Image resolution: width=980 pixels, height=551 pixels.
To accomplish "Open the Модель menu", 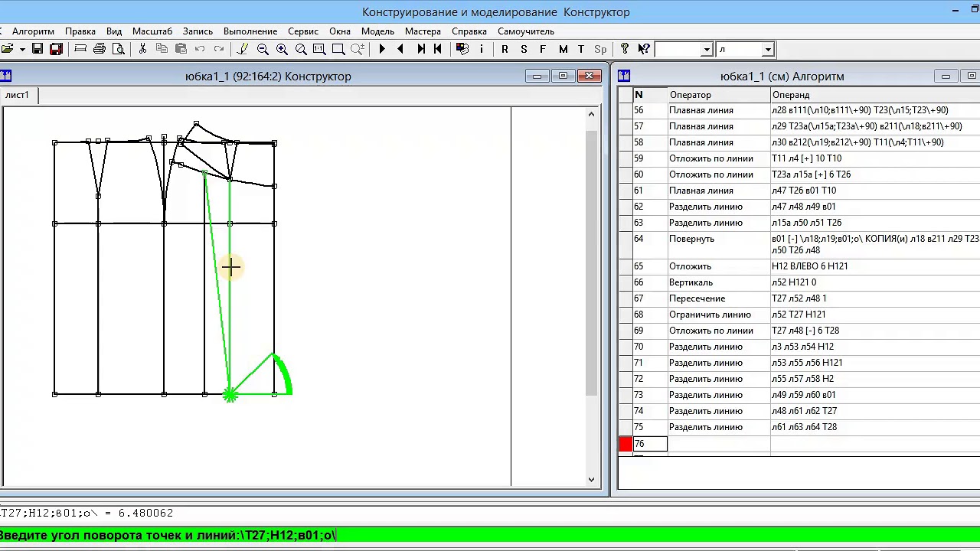I will [x=377, y=31].
